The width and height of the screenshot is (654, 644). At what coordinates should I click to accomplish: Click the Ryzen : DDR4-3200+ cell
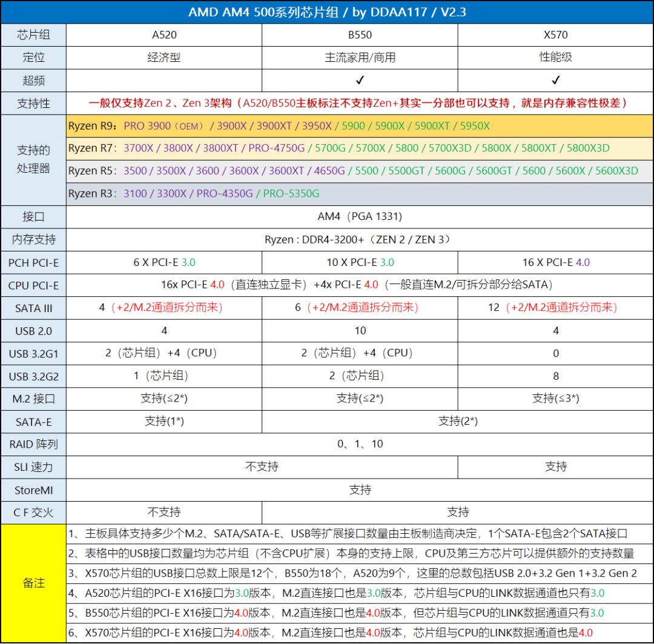(360, 239)
